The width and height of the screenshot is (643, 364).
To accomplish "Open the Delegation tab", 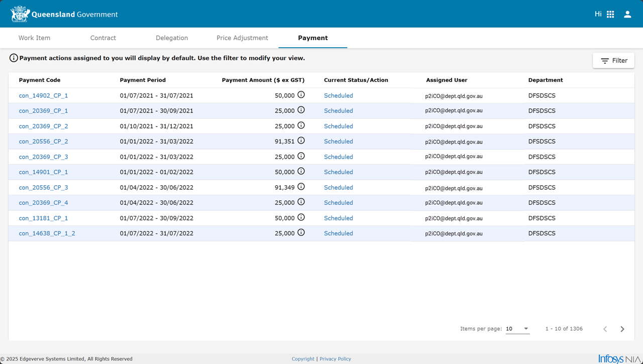I will point(172,38).
